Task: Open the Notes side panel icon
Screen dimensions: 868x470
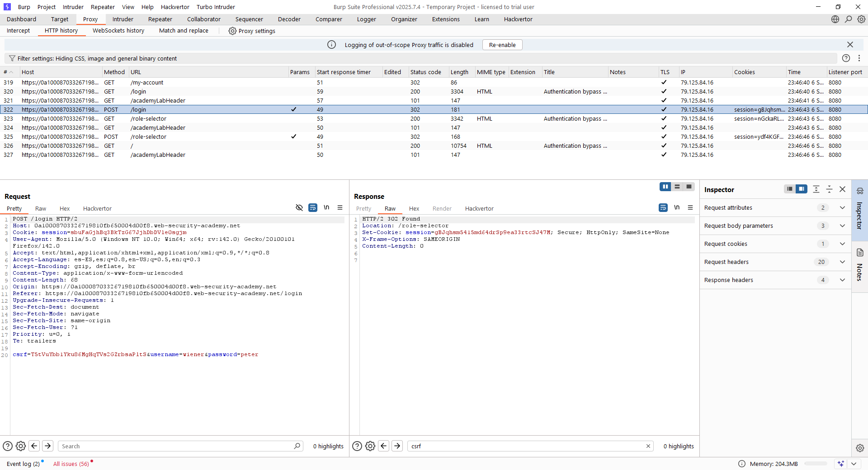Action: (860, 253)
